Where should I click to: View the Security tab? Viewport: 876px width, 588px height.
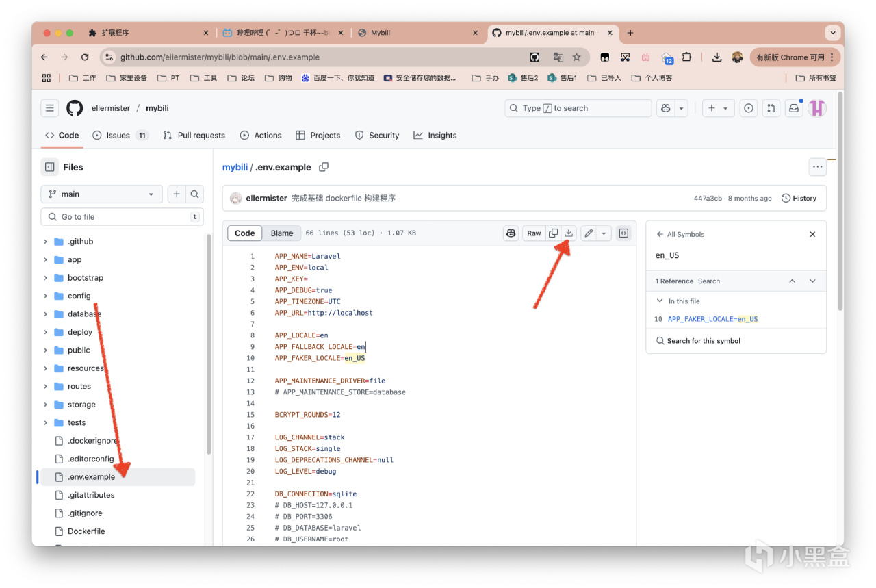tap(377, 136)
